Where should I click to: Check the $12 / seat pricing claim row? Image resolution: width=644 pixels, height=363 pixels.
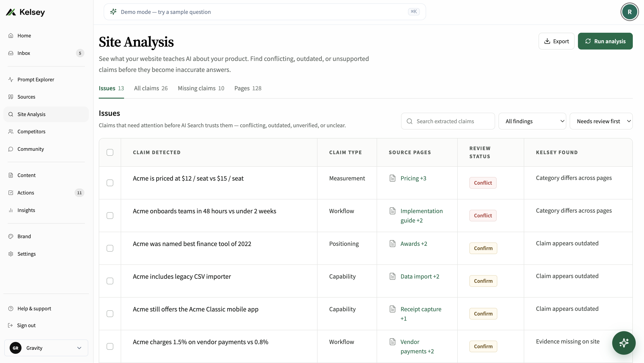click(110, 183)
